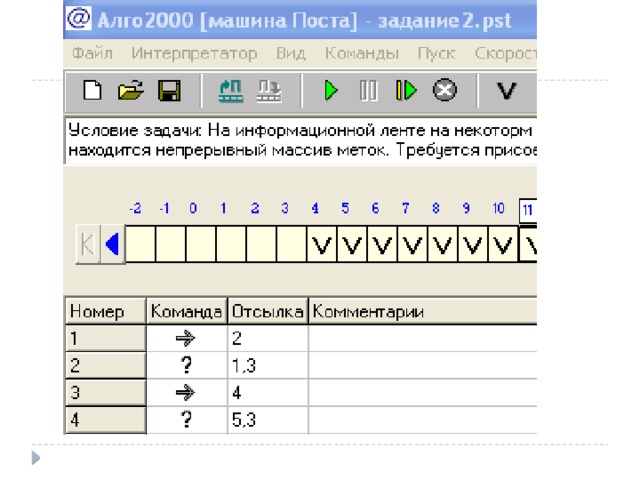Open the Пуск menu
Image resolution: width=640 pixels, height=480 pixels.
coord(437,53)
